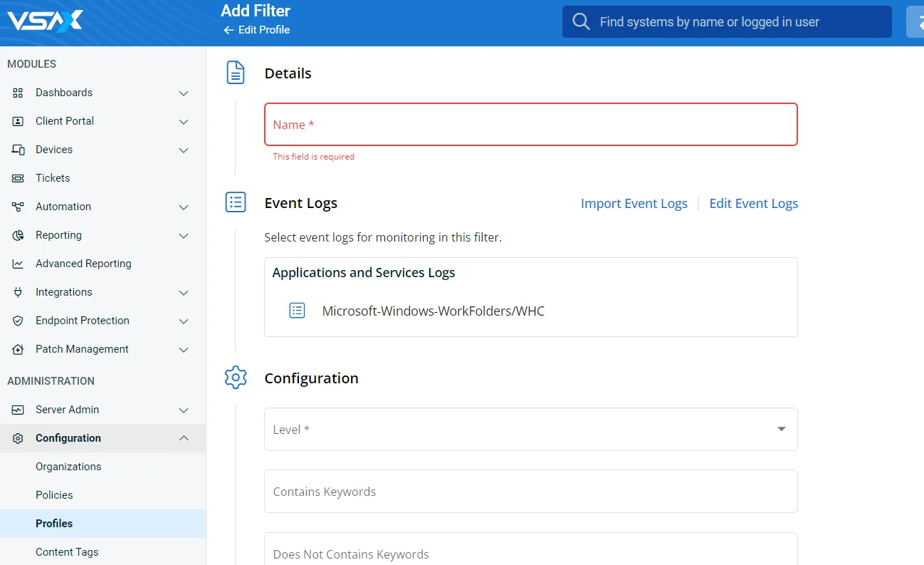Select Organizations under Configuration
924x565 pixels.
[x=68, y=467]
